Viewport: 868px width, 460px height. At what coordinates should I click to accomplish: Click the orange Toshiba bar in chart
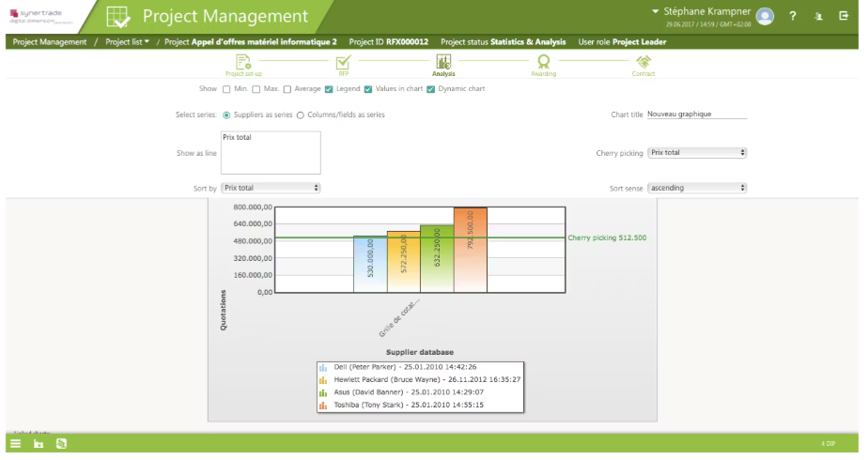pyautogui.click(x=470, y=251)
